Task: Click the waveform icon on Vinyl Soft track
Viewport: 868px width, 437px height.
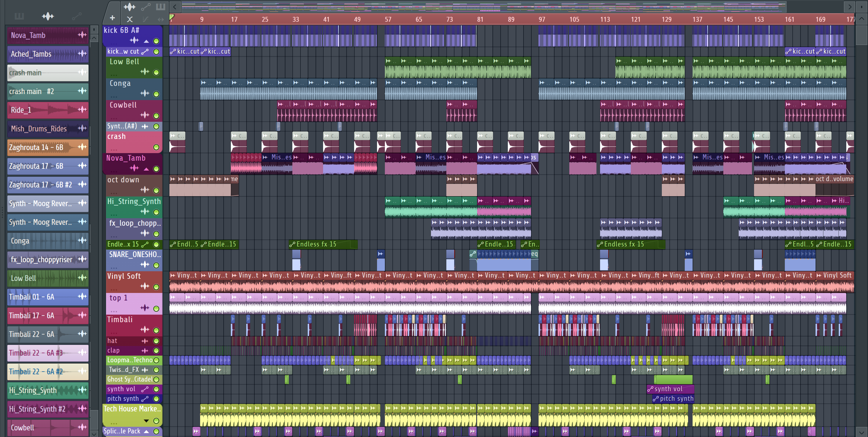Action: pyautogui.click(x=145, y=286)
